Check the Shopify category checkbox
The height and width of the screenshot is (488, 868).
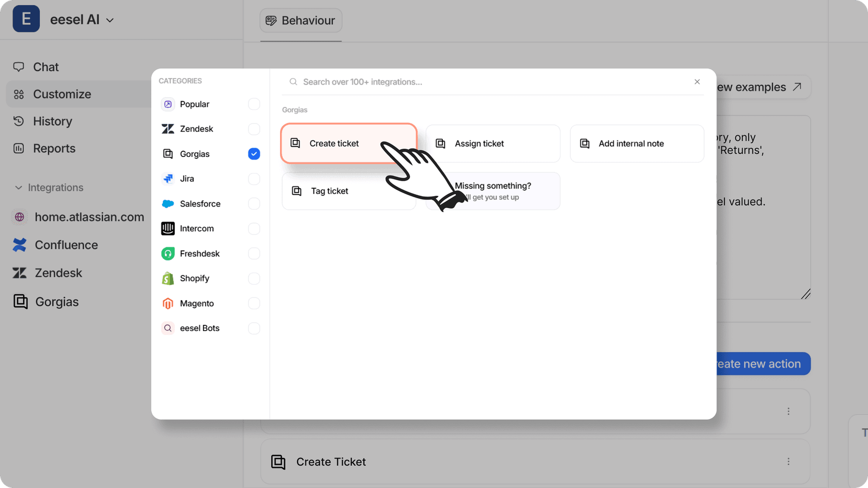tap(254, 278)
